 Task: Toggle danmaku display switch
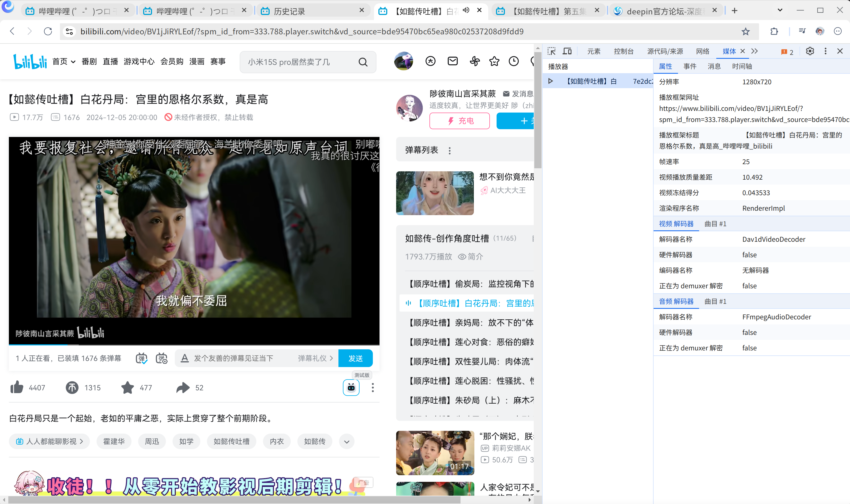[x=141, y=358]
